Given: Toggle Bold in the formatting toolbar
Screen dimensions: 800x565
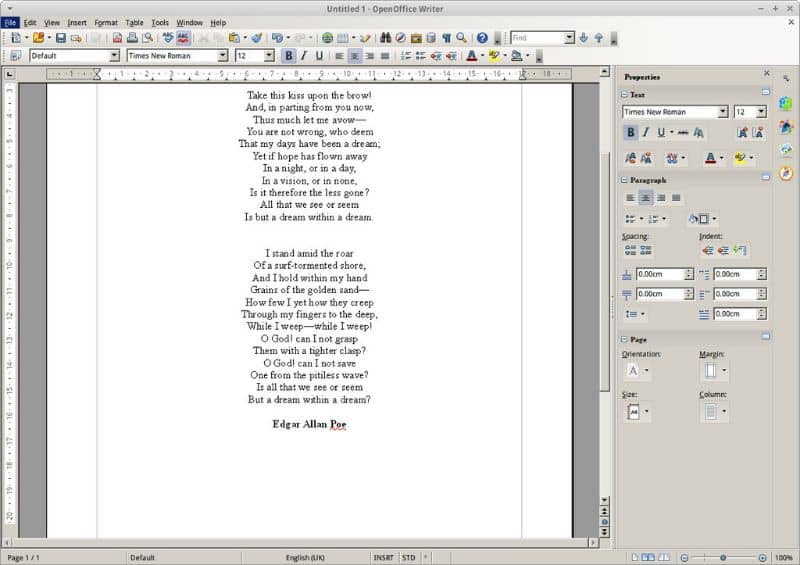Looking at the screenshot, I should tap(288, 56).
